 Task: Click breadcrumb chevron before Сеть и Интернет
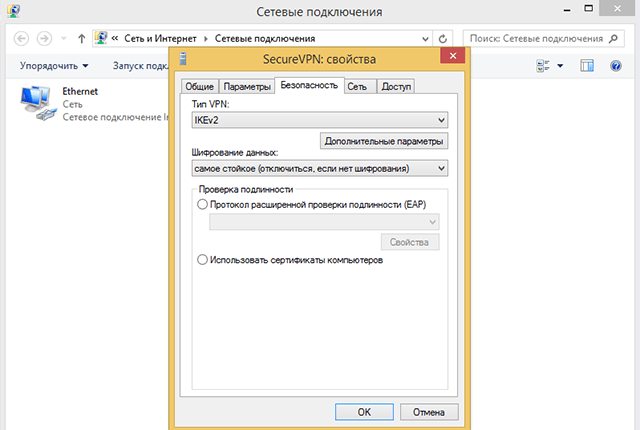pyautogui.click(x=115, y=38)
